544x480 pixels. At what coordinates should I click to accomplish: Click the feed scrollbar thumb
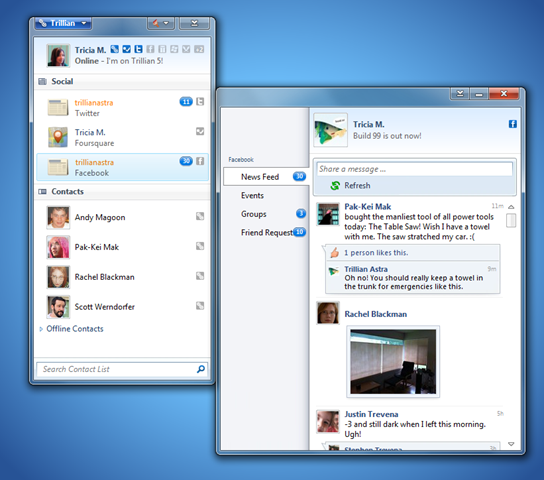click(x=511, y=220)
